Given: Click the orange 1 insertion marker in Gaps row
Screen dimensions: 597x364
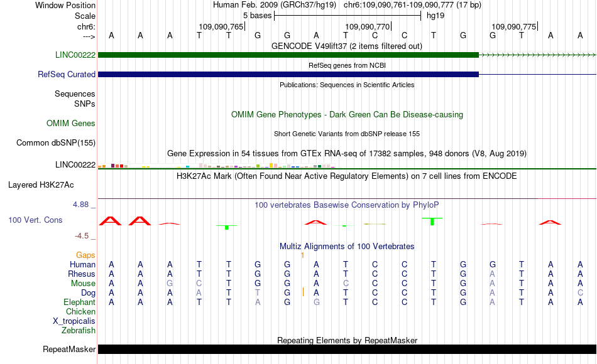Looking at the screenshot, I should (x=303, y=255).
